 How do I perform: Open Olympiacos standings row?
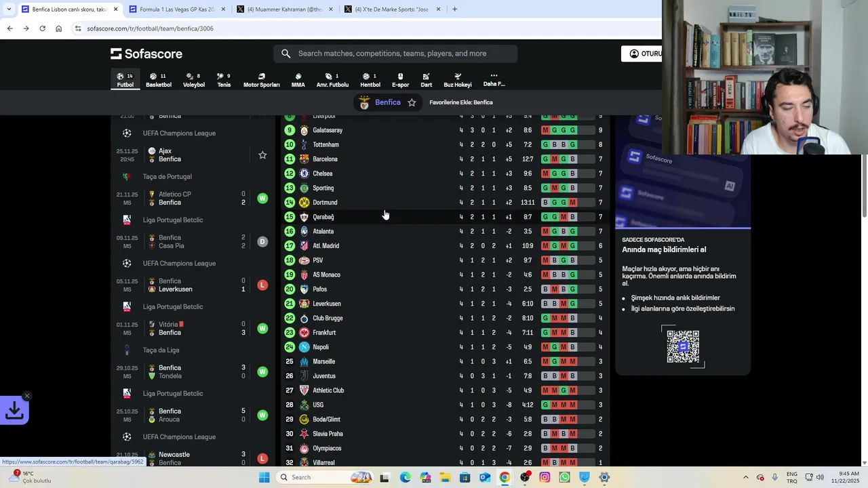coord(445,448)
